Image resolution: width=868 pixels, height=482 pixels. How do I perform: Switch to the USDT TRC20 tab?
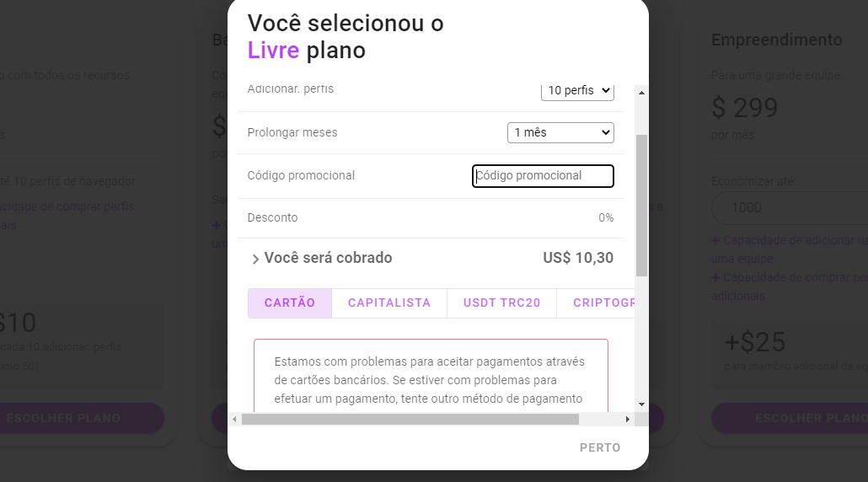coord(501,303)
